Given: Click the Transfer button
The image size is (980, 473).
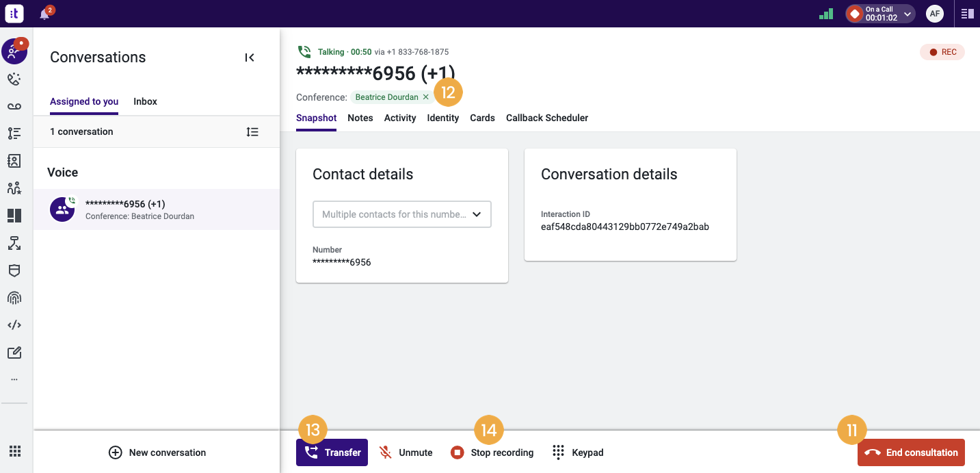Looking at the screenshot, I should pos(332,452).
